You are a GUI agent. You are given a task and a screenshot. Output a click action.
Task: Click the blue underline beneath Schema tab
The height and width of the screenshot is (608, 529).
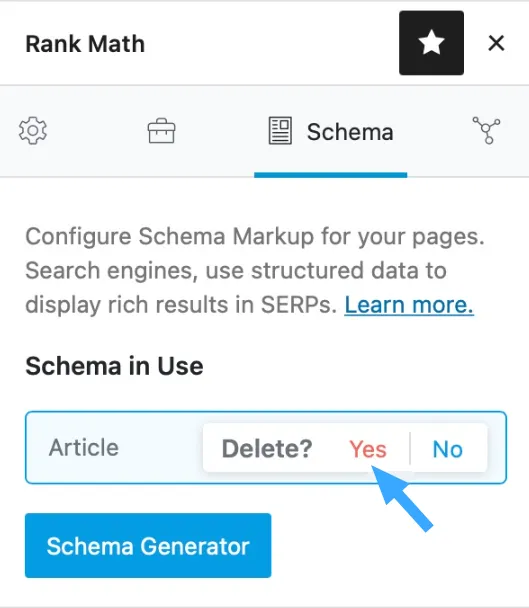tap(330, 175)
